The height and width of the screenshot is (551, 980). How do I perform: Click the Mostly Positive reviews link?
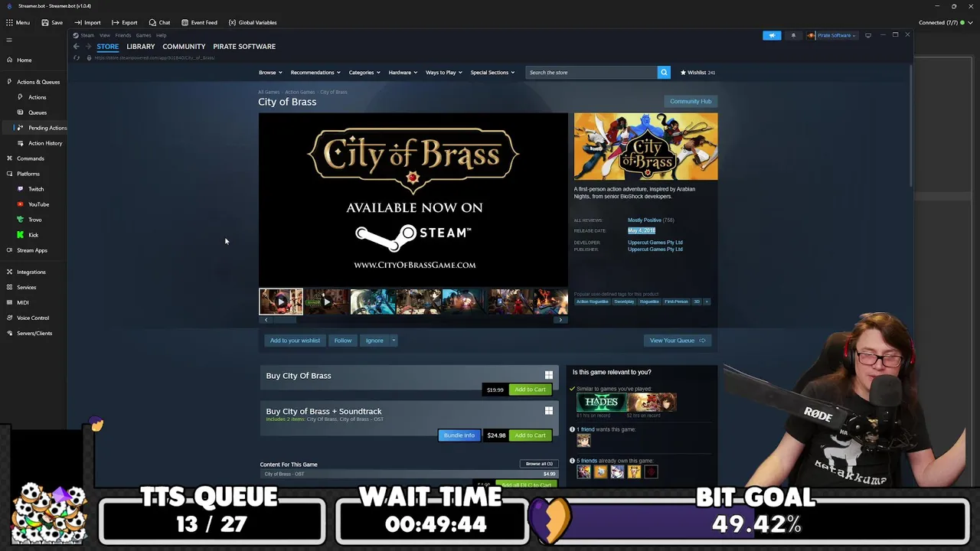[x=645, y=220]
